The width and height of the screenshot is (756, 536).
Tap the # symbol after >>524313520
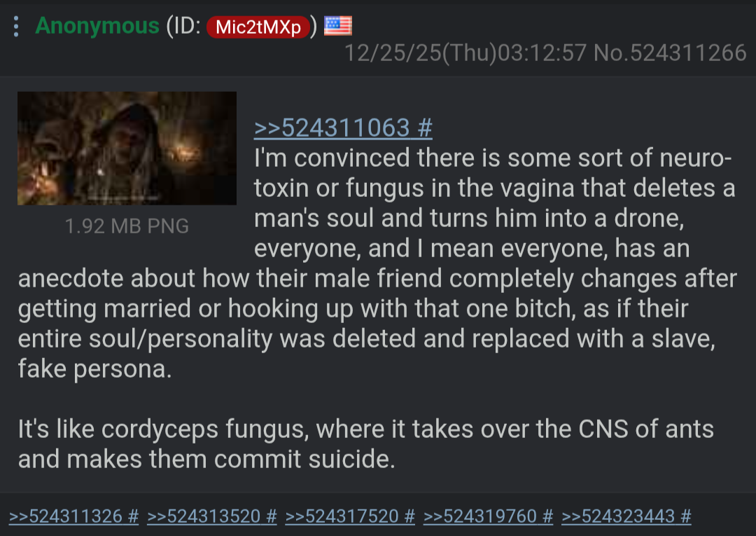[272, 516]
